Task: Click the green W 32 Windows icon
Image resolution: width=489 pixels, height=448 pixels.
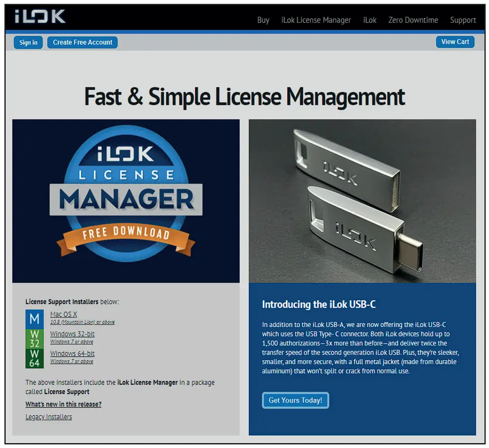Action: 34,339
